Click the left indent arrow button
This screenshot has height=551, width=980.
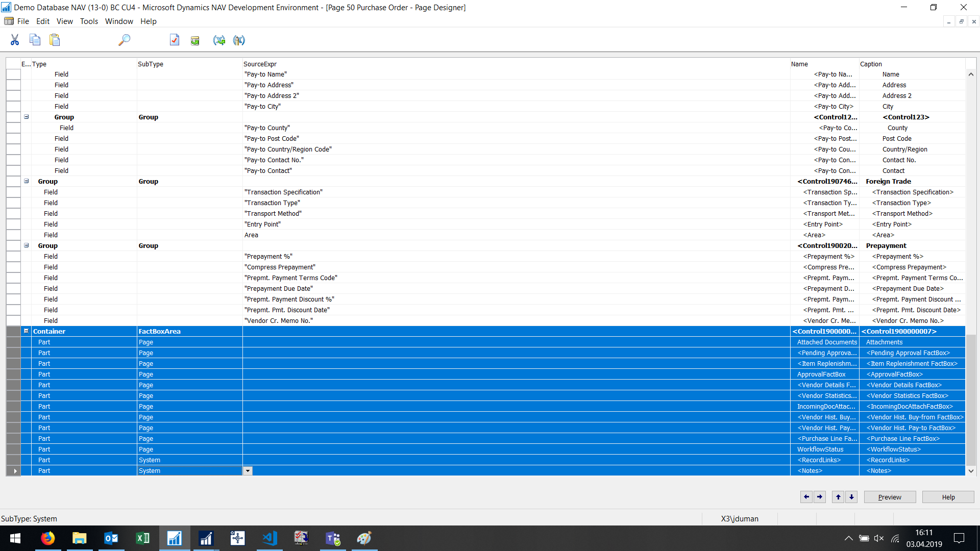pyautogui.click(x=806, y=497)
